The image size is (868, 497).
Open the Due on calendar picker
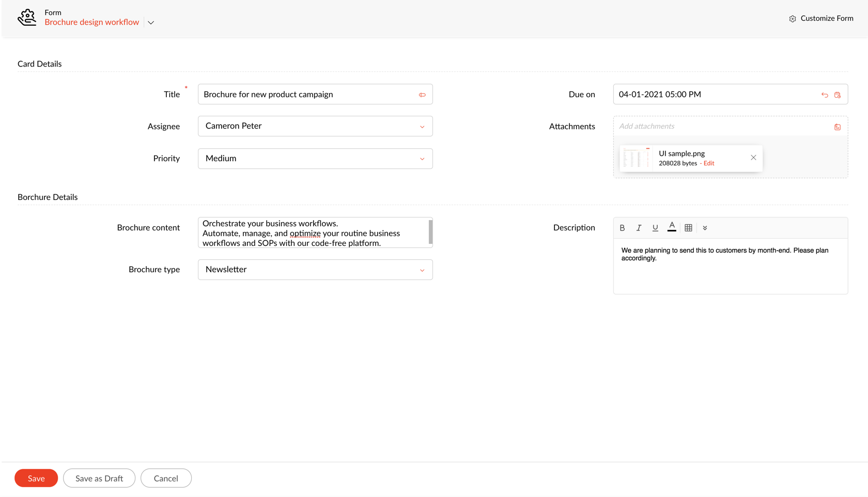838,95
